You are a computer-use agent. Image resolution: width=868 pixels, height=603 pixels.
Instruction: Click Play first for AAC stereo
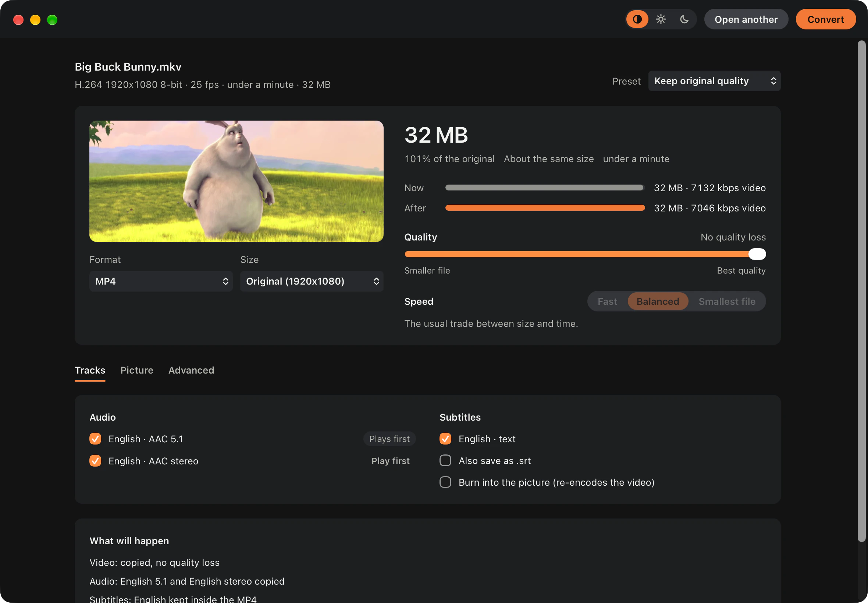390,461
